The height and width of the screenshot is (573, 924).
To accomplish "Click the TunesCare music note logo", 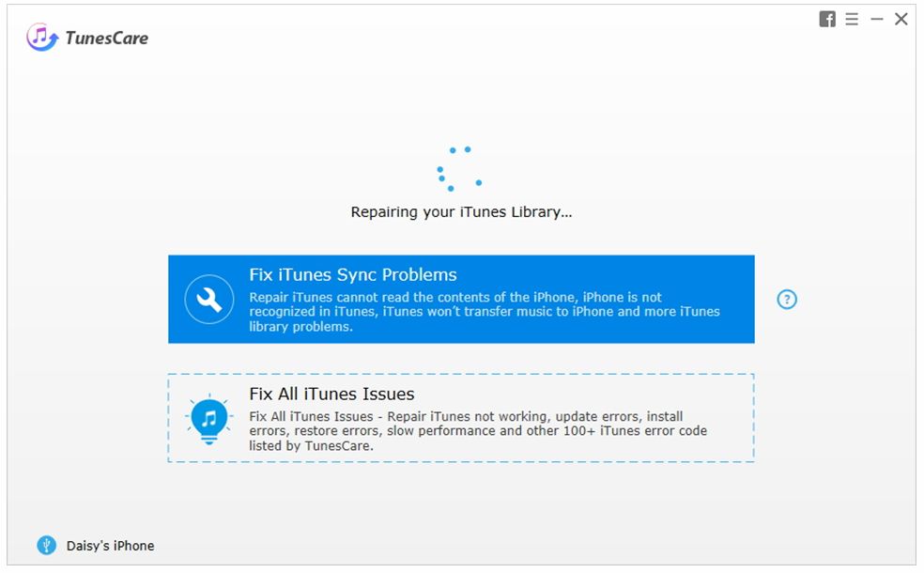I will (42, 38).
